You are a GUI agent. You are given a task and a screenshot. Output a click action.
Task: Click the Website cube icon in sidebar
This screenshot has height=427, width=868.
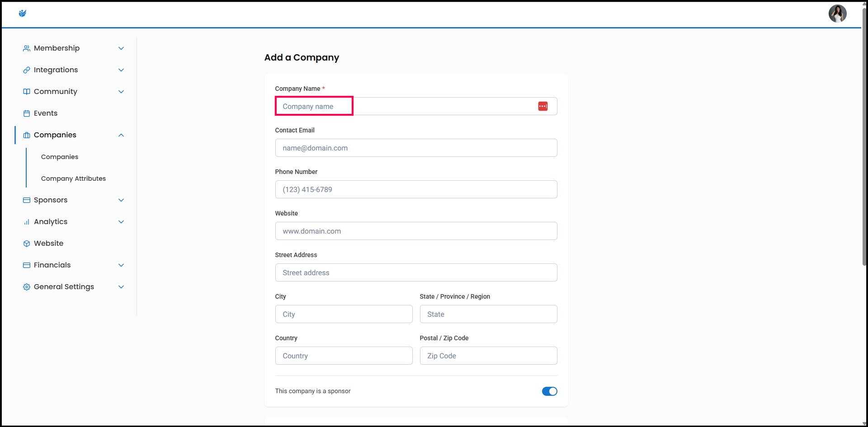(x=27, y=244)
